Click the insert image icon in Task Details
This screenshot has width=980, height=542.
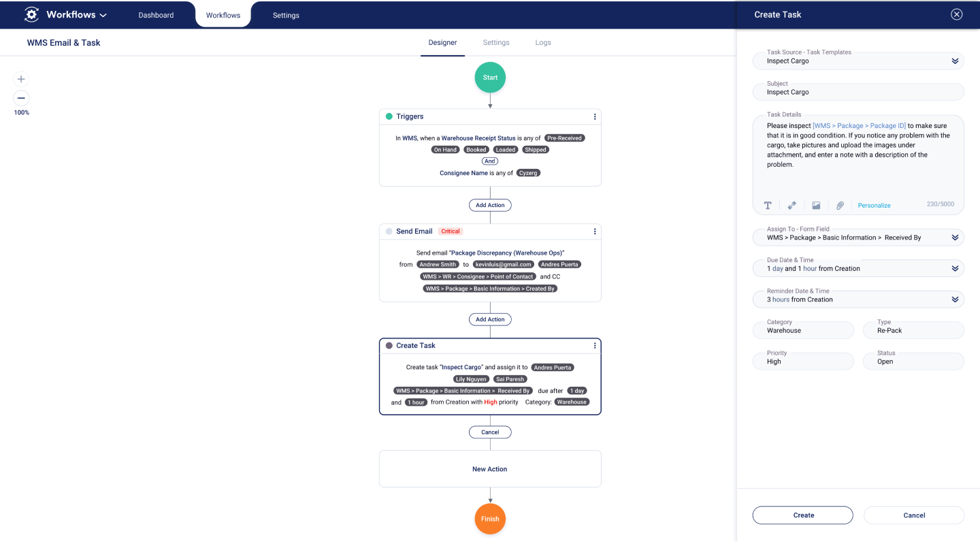tap(816, 206)
